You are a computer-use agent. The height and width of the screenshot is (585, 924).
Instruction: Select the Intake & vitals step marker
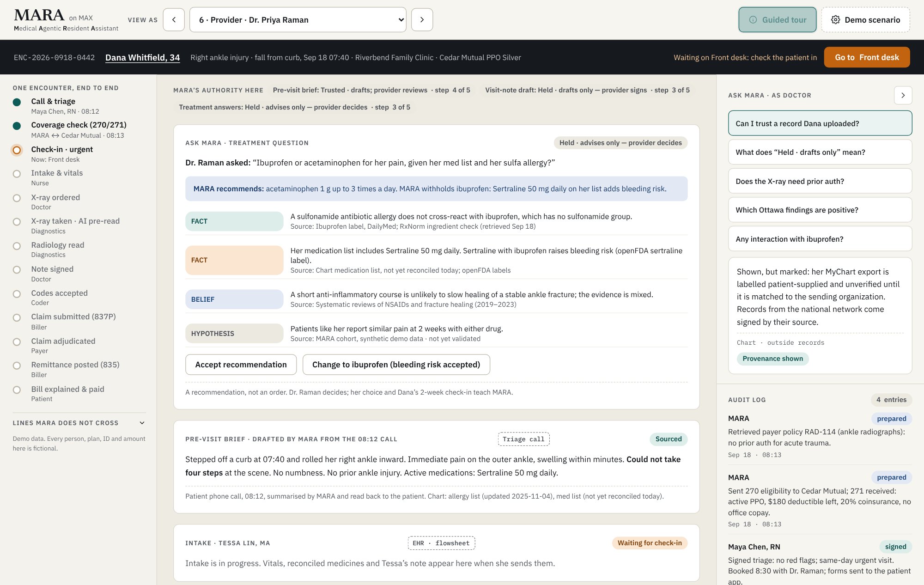(17, 174)
